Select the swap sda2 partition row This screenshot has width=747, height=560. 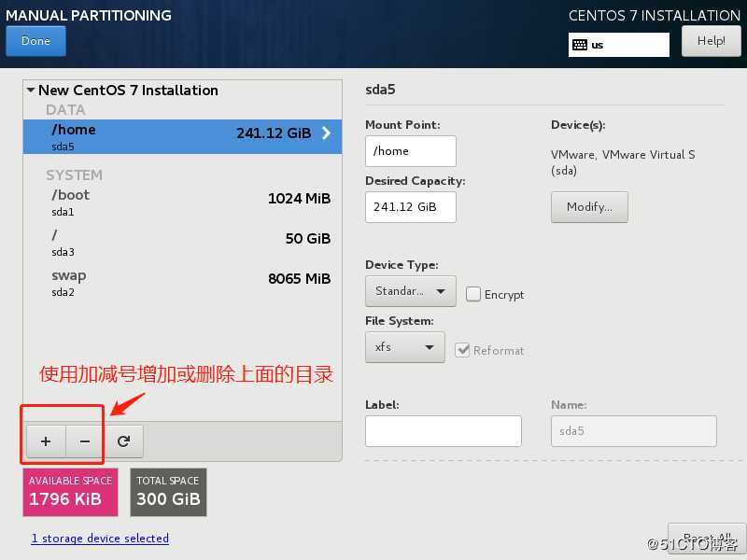point(182,283)
